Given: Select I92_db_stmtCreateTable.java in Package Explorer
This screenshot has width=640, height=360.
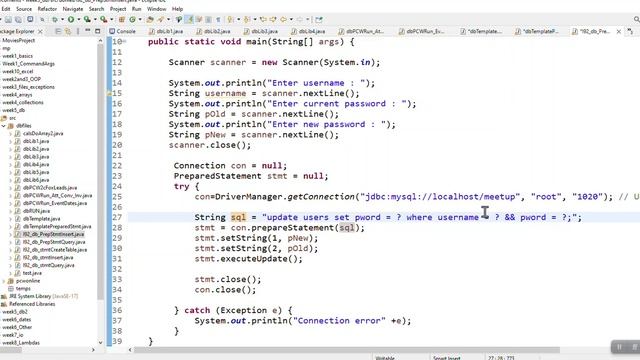Looking at the screenshot, I should click(x=55, y=250).
